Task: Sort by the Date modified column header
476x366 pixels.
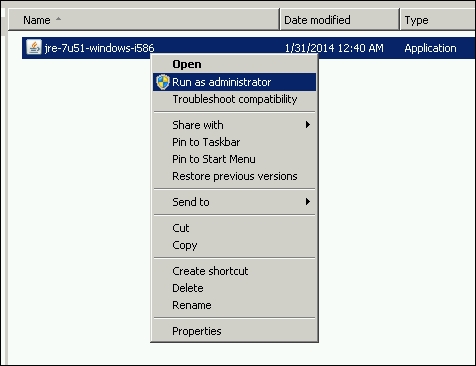Action: [340, 20]
